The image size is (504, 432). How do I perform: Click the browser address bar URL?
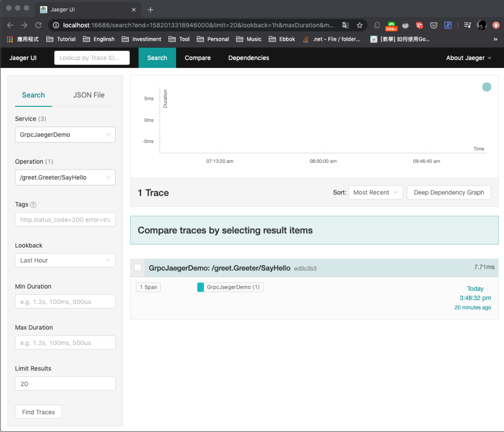pyautogui.click(x=198, y=25)
